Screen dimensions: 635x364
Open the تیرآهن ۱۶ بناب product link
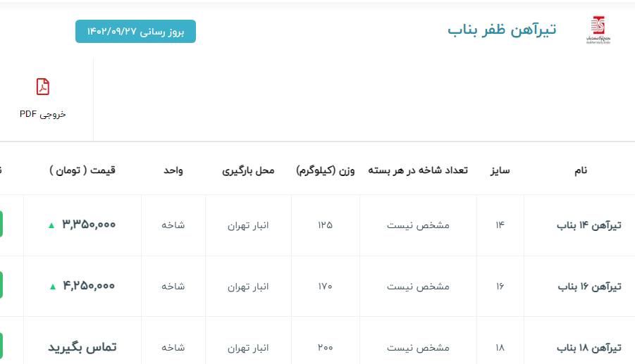tap(589, 287)
